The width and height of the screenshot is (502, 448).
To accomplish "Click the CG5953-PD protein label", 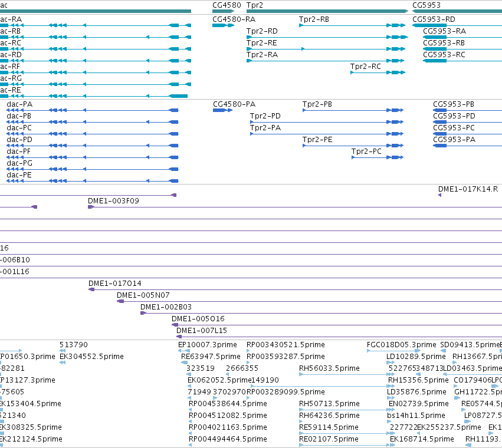I will click(x=454, y=116).
